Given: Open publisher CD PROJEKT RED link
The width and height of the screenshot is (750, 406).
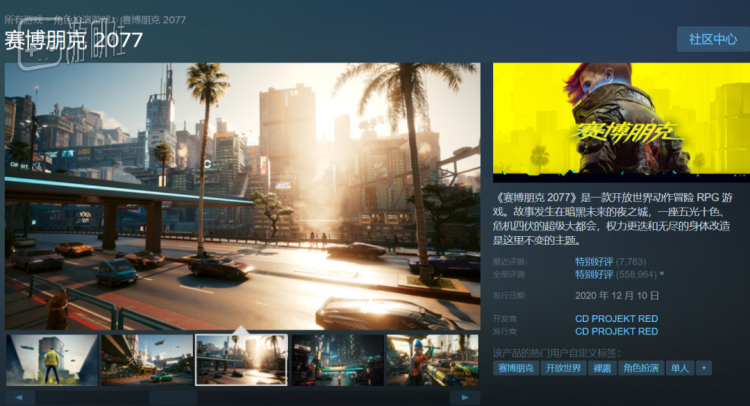Looking at the screenshot, I should [616, 331].
